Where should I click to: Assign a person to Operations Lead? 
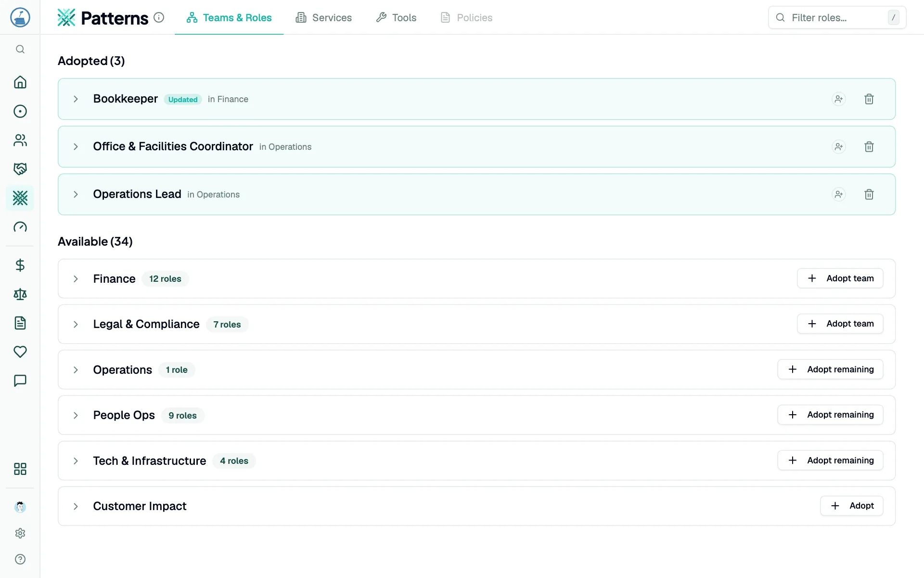click(x=839, y=194)
